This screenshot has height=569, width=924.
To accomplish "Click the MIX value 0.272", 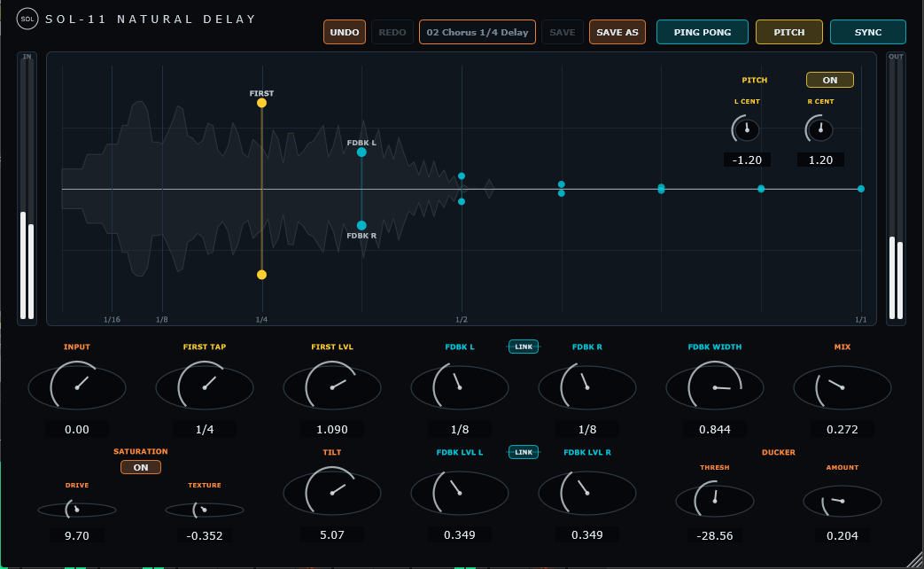I will click(x=842, y=429).
